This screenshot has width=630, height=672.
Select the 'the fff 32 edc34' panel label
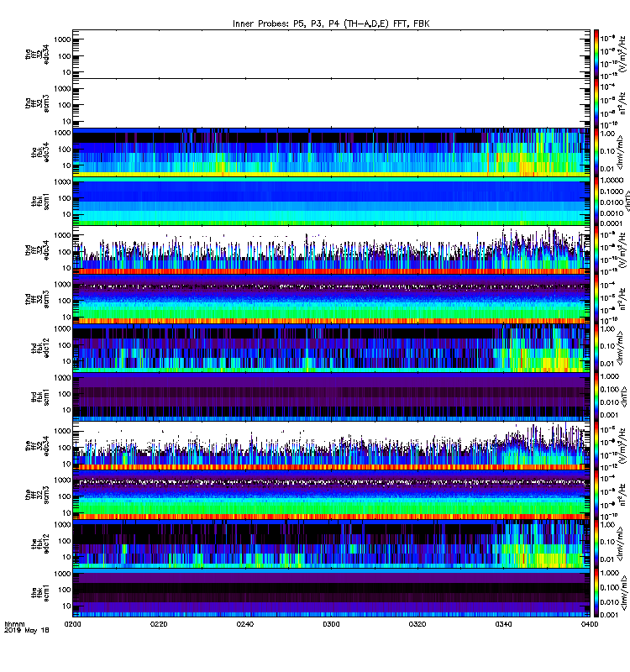[x=37, y=446]
